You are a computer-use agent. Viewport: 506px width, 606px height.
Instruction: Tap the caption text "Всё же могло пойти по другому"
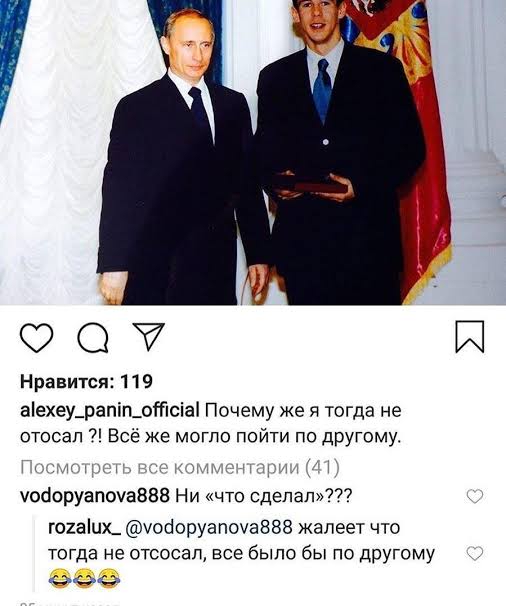click(253, 437)
